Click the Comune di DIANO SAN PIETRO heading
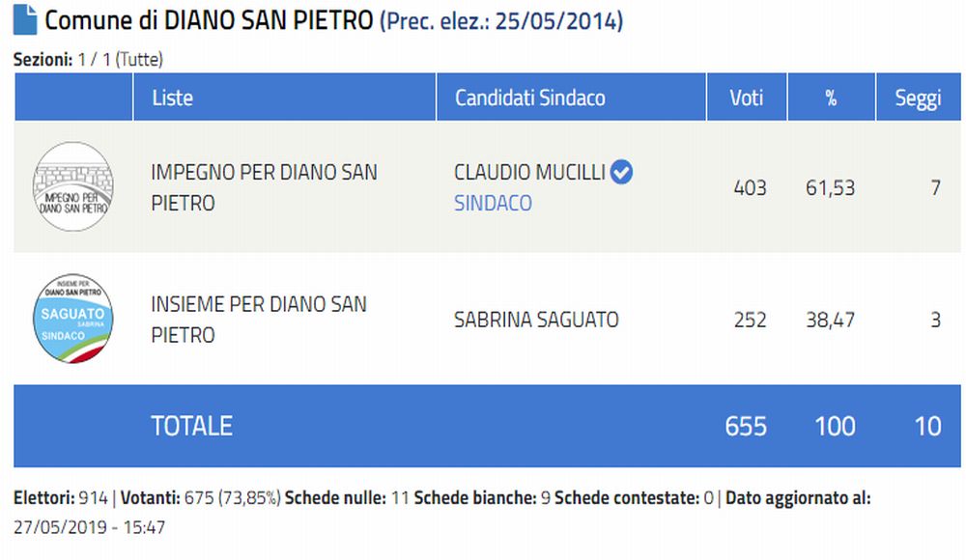Image resolution: width=966 pixels, height=560 pixels. coord(209,20)
